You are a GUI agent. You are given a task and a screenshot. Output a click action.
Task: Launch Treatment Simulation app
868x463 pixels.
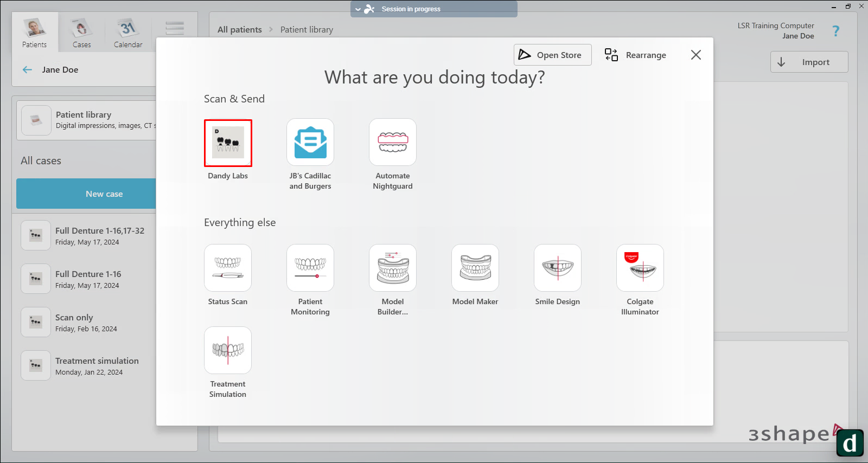point(228,350)
